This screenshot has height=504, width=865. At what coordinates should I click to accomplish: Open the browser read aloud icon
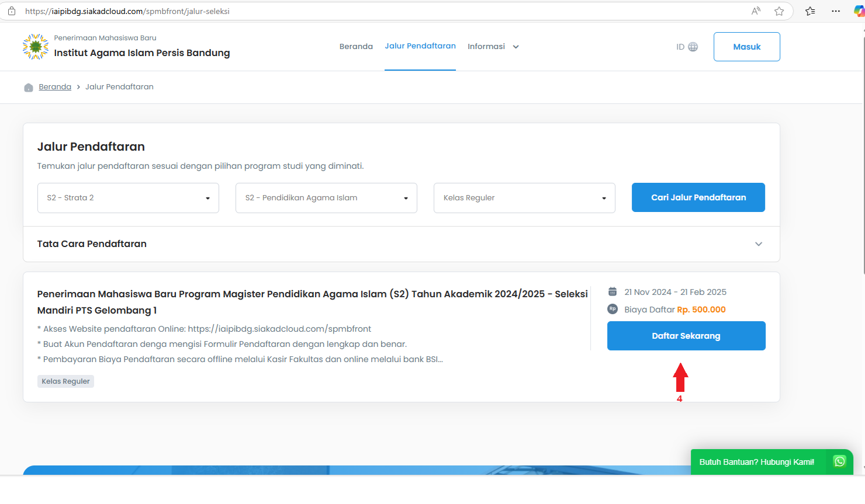click(x=756, y=11)
